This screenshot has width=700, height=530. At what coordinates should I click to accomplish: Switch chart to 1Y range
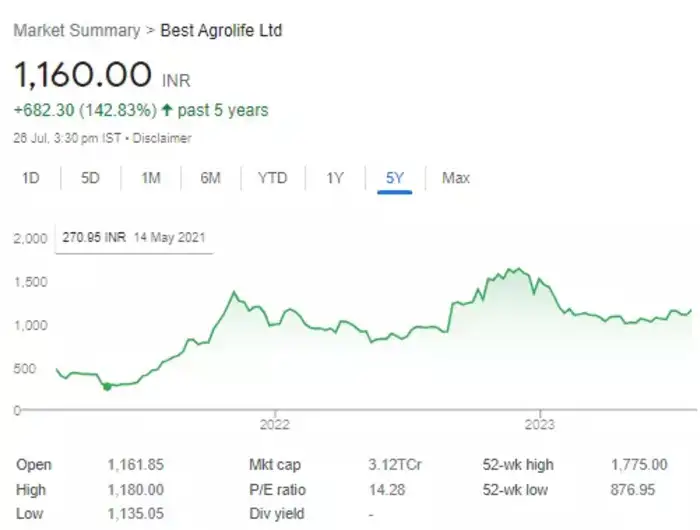point(335,178)
